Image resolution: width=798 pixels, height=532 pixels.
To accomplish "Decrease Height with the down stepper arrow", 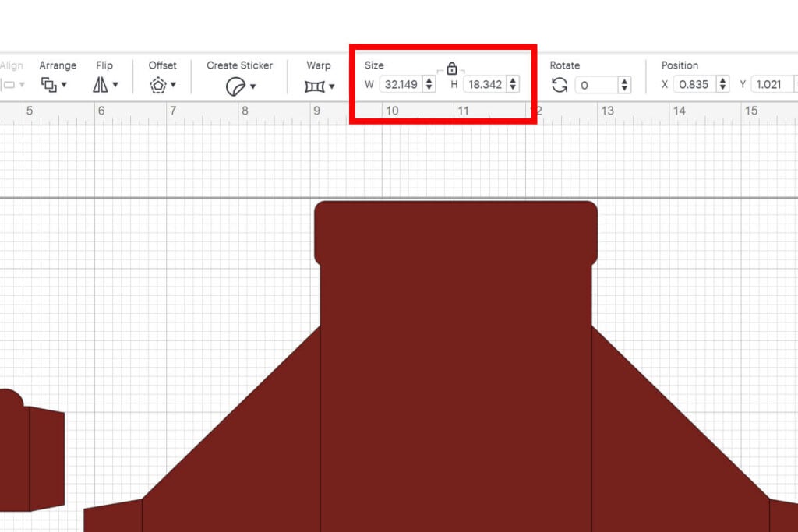I will click(513, 88).
